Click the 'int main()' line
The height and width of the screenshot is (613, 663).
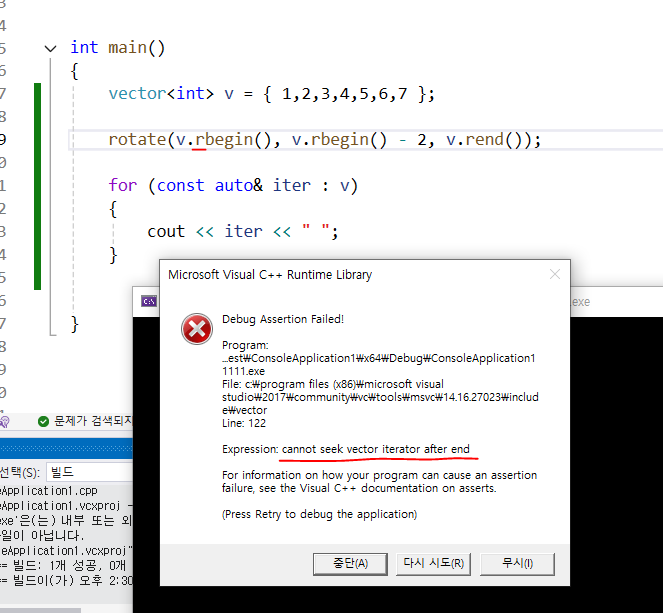(x=118, y=47)
